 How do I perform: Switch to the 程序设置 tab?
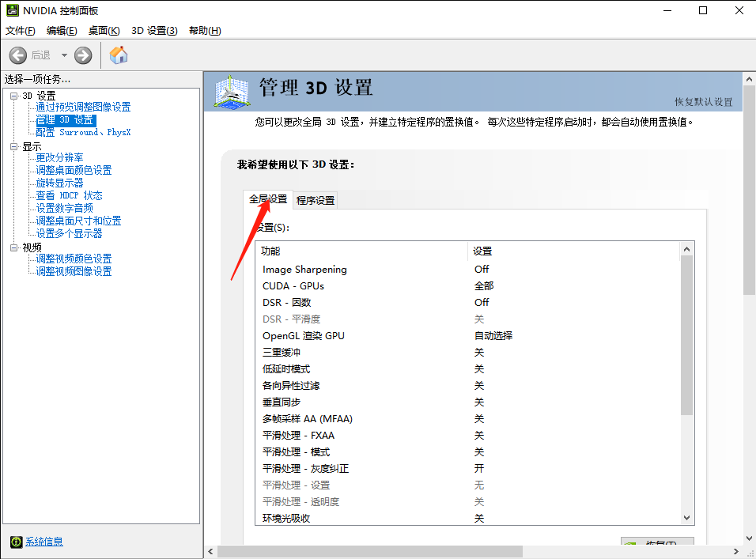coord(314,200)
